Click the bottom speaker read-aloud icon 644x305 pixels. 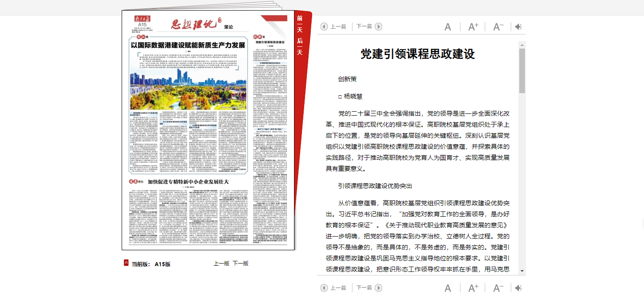click(518, 288)
